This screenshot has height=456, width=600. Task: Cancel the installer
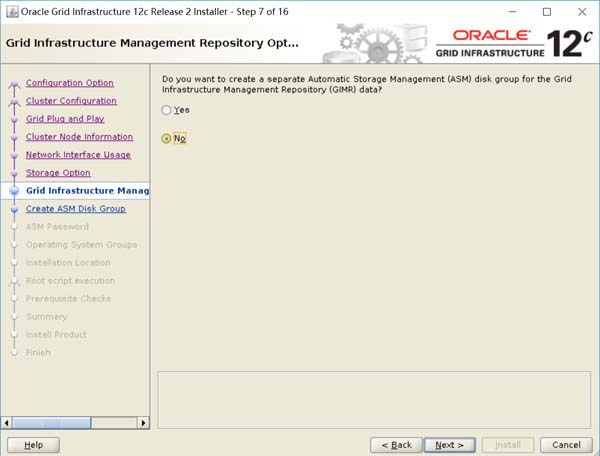tap(566, 445)
